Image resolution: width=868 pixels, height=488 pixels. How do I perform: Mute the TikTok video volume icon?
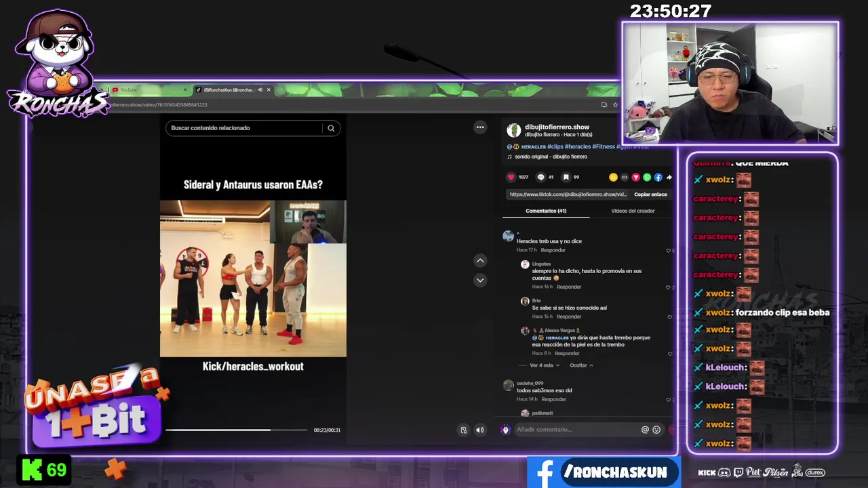480,430
